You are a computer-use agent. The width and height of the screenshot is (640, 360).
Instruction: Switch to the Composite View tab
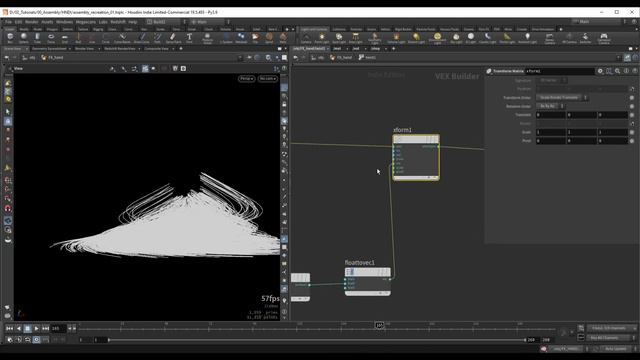point(156,49)
